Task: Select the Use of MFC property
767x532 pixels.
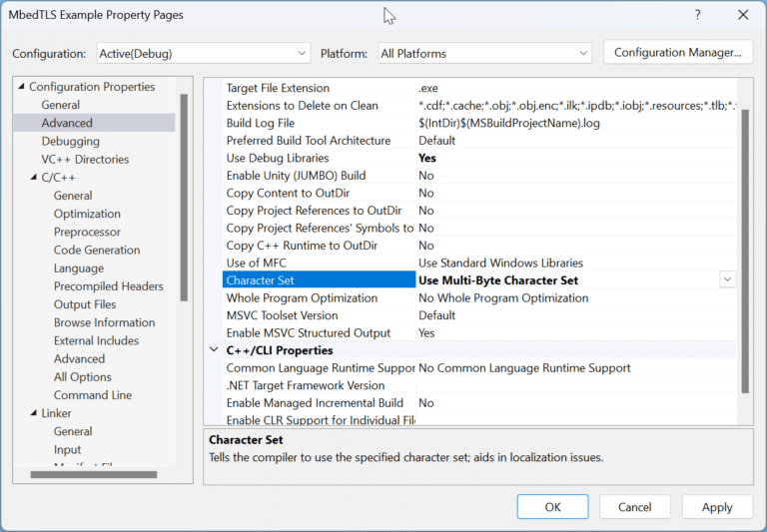Action: pos(256,264)
